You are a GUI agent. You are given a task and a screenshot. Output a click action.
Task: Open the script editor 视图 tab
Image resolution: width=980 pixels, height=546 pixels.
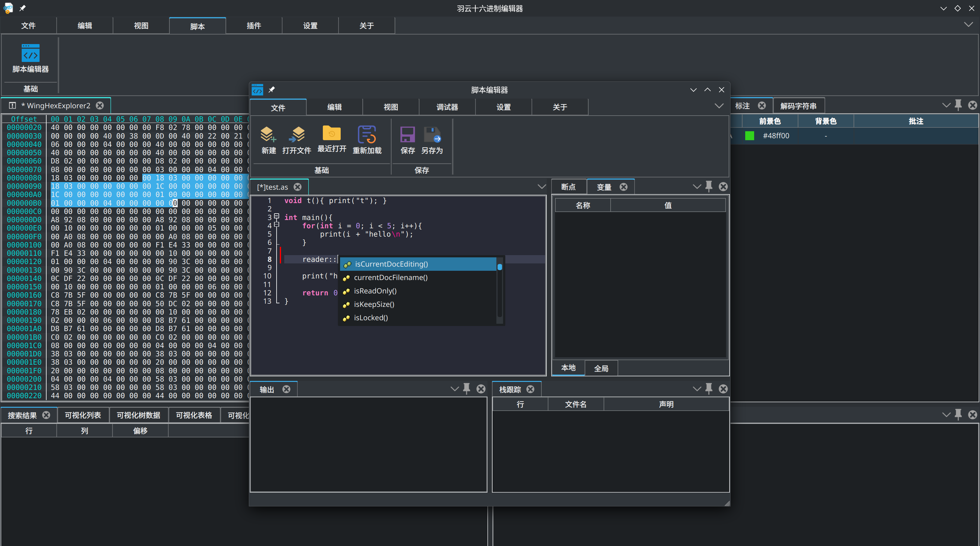pyautogui.click(x=391, y=107)
